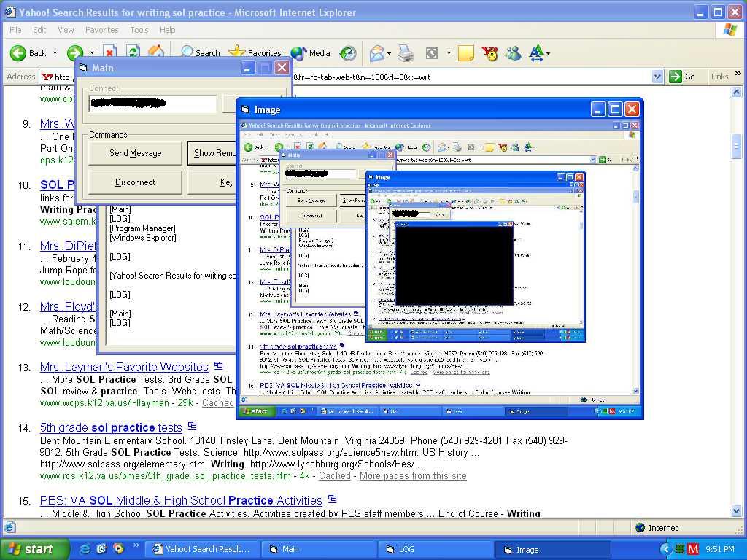Expand the Back button history dropdown
This screenshot has height=560, width=747.
tap(55, 53)
